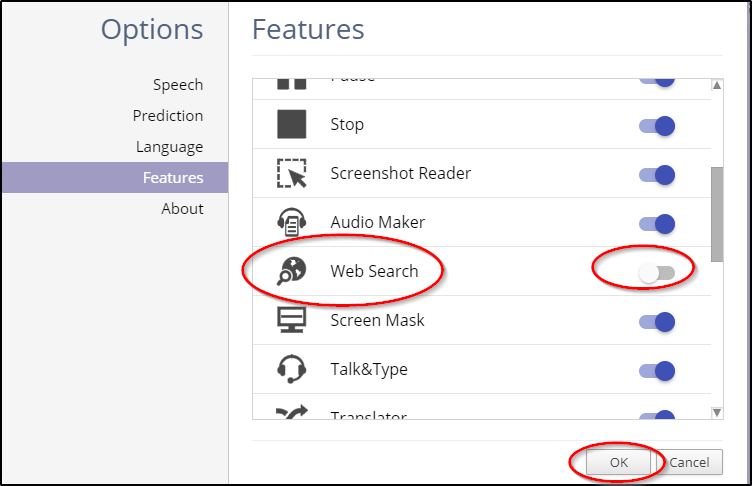Turn off the Audio Maker toggle
This screenshot has width=752, height=486.
tap(657, 224)
